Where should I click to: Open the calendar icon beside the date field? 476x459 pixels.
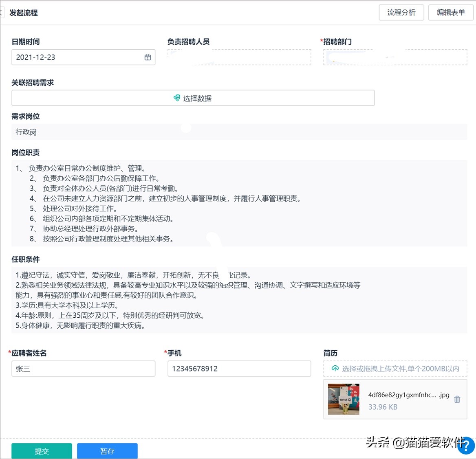(x=148, y=57)
